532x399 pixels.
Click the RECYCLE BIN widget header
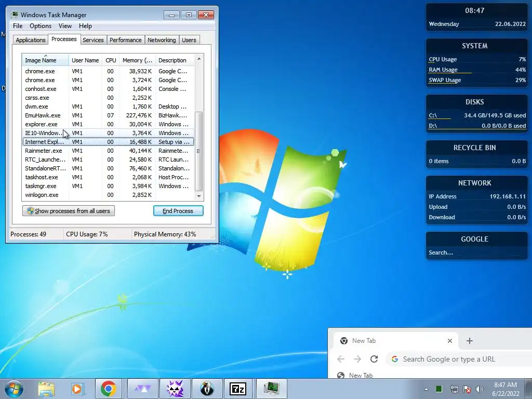coord(475,148)
